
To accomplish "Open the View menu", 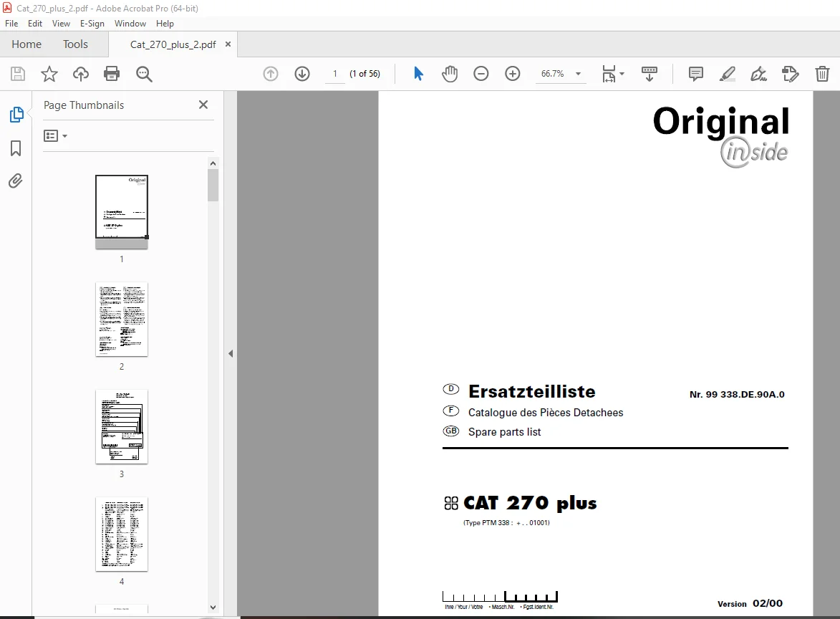I will point(61,24).
